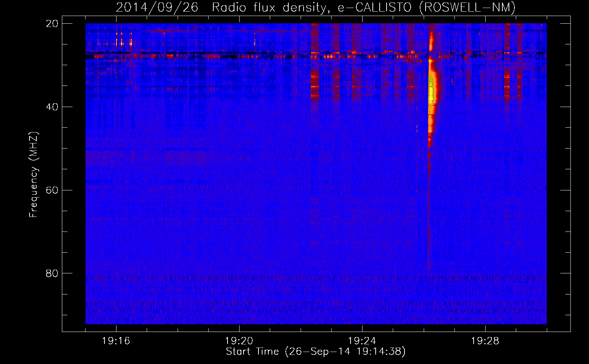Click the 60 frequency tick label
Image resolution: width=589 pixels, height=364 pixels.
[52, 190]
